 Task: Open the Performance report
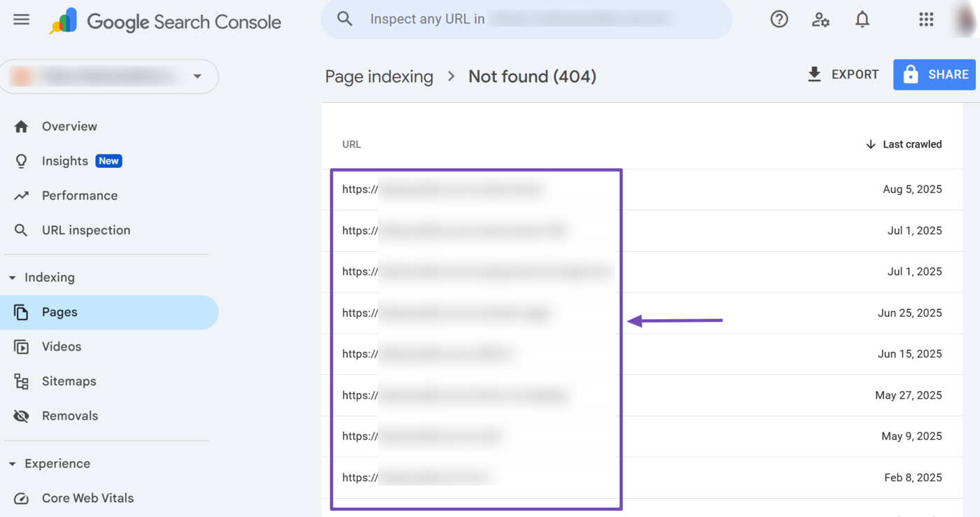79,196
